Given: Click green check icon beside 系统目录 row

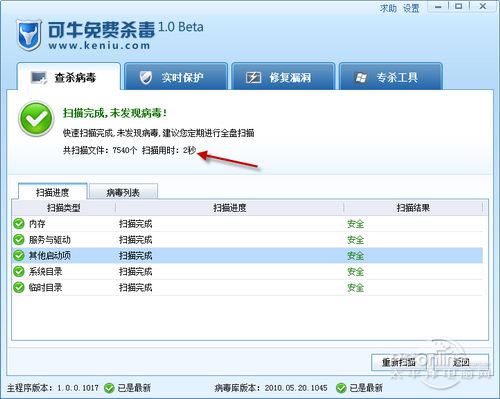Looking at the screenshot, I should tap(19, 272).
